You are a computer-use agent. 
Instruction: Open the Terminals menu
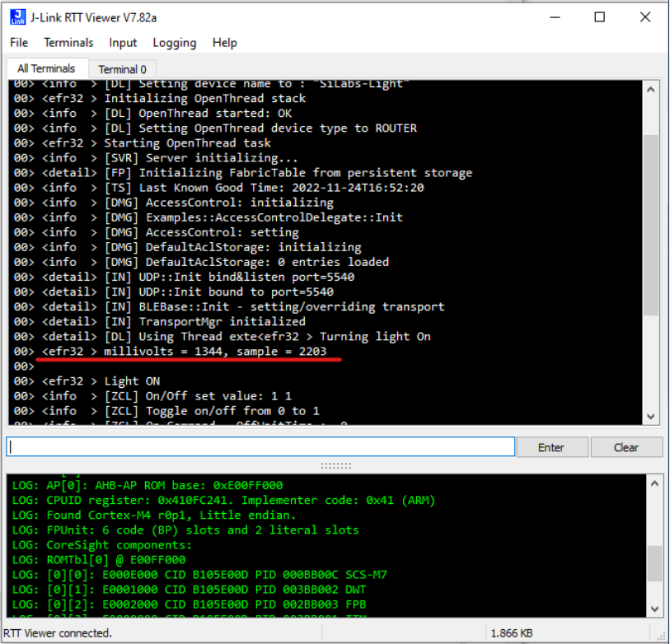[68, 43]
